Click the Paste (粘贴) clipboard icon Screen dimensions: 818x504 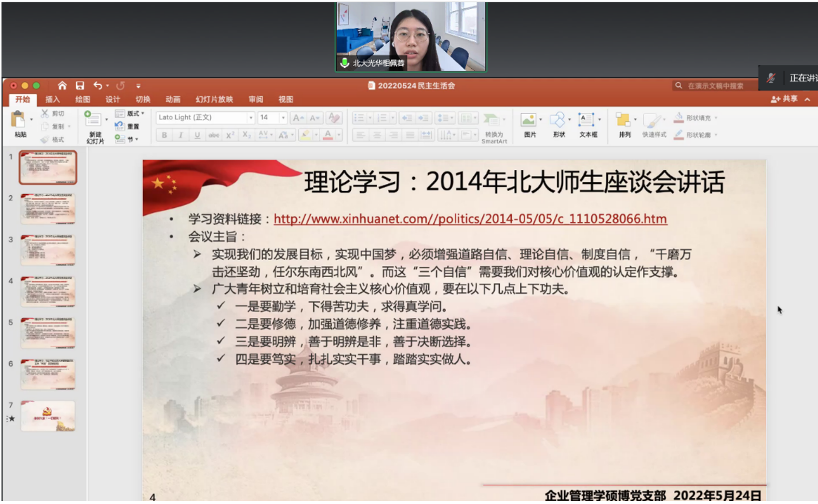[18, 120]
